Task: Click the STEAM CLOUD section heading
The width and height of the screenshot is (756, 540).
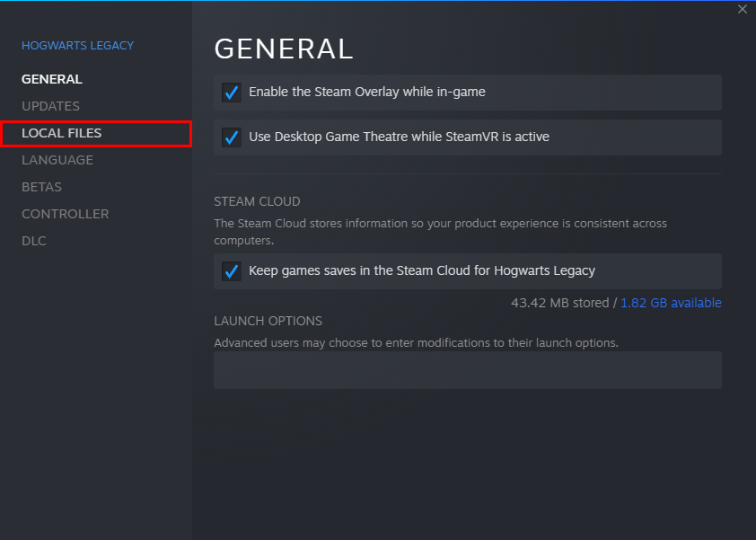Action: (257, 201)
